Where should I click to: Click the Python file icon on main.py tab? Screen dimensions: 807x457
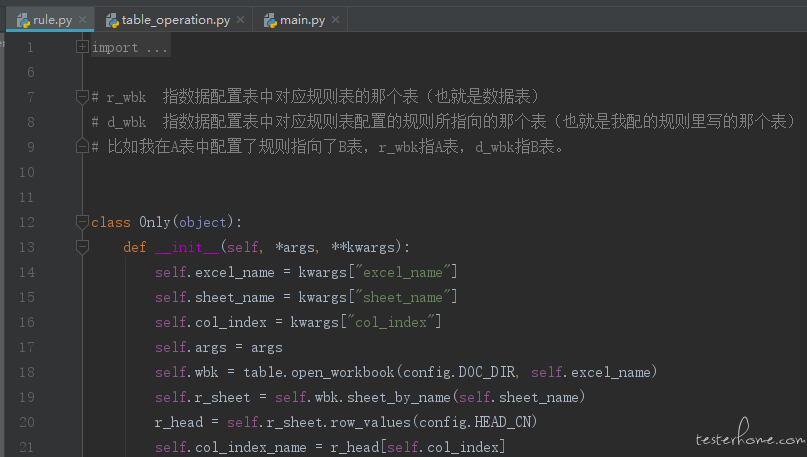tap(270, 21)
